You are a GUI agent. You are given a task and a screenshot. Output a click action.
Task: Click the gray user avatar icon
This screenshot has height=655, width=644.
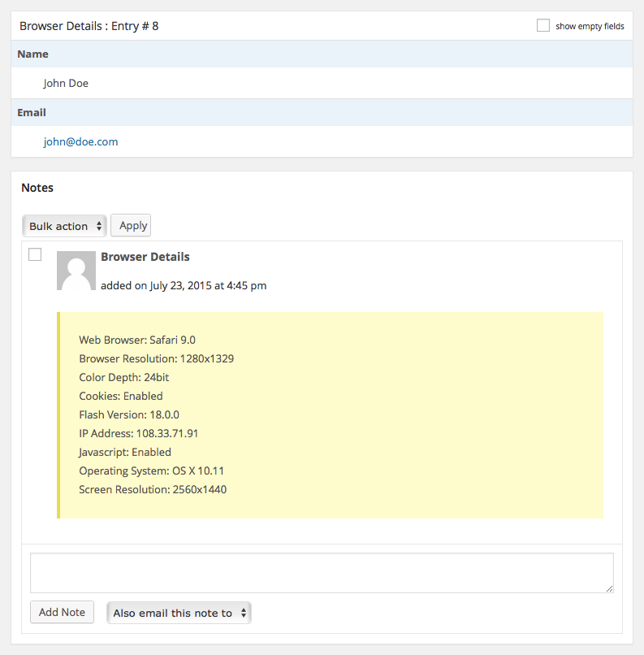point(76,271)
